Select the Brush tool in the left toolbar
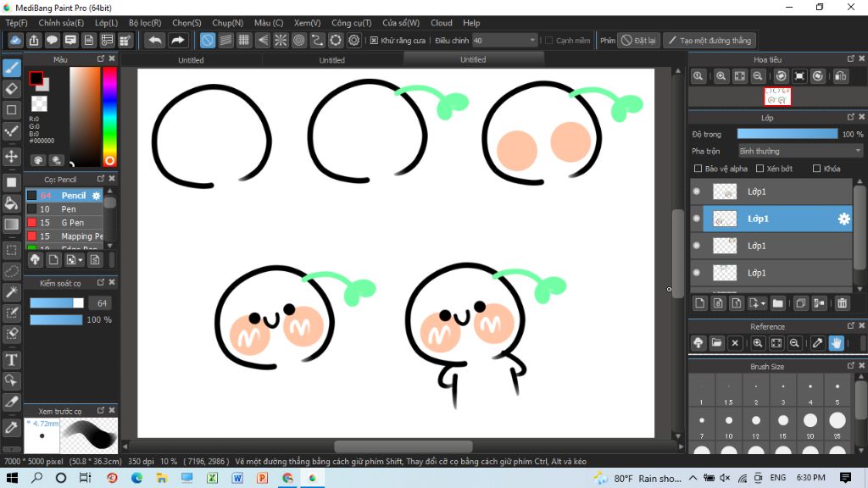868x488 pixels. (12, 68)
